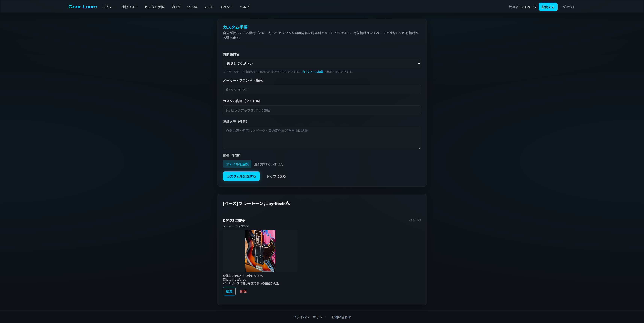644x323 pixels.
Task: Open イベント menu item
Action: tap(226, 7)
